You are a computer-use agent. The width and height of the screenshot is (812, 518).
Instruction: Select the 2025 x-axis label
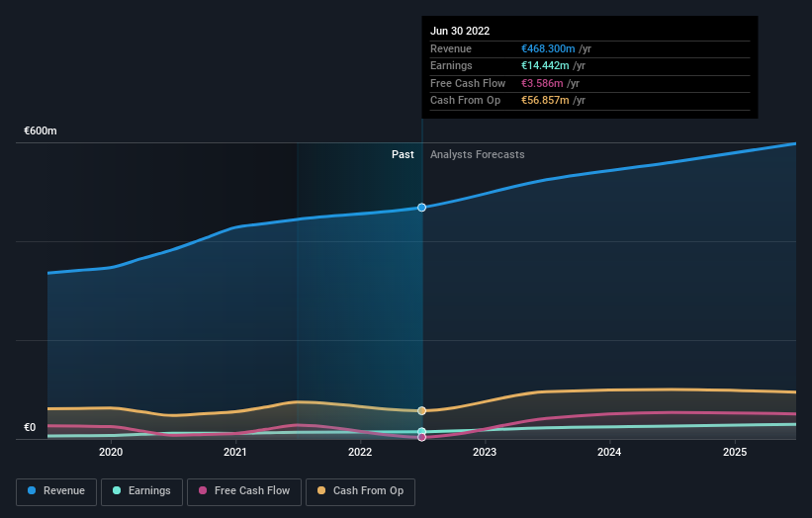[x=735, y=452]
